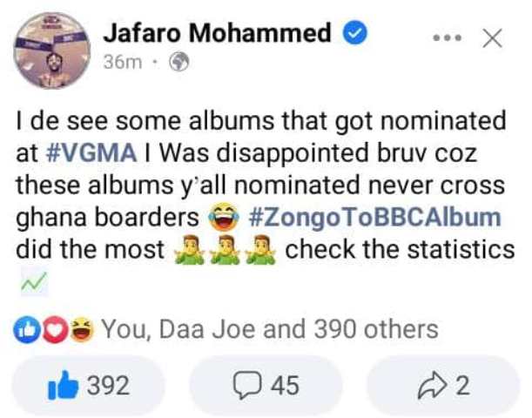Image resolution: width=532 pixels, height=418 pixels.
Task: Click the laughing-crying emoji in the post
Action: [x=225, y=217]
